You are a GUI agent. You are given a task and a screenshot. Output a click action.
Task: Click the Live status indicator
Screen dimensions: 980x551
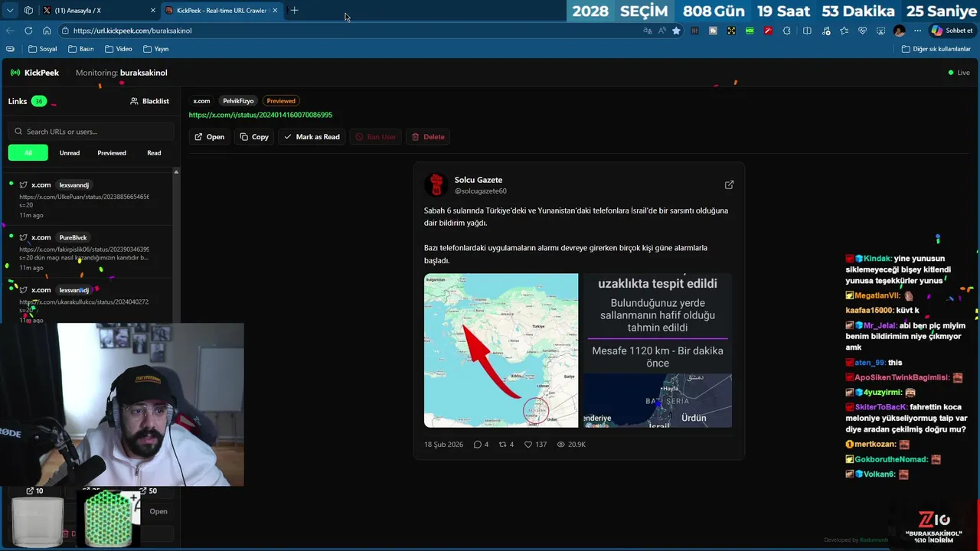tap(959, 73)
